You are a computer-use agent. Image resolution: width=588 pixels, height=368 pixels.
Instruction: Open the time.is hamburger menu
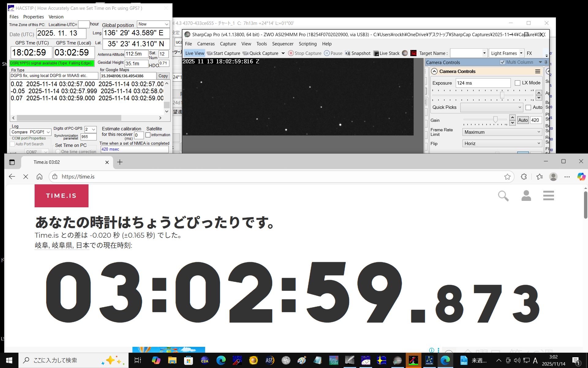548,196
